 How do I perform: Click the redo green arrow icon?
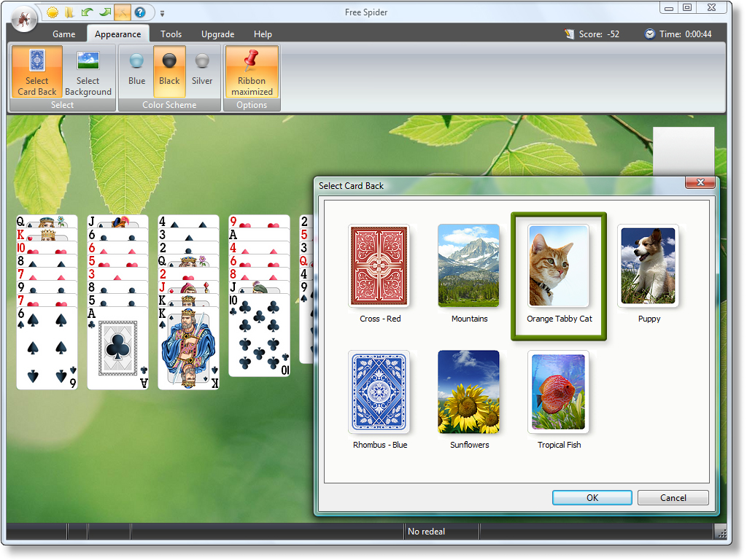pos(104,12)
